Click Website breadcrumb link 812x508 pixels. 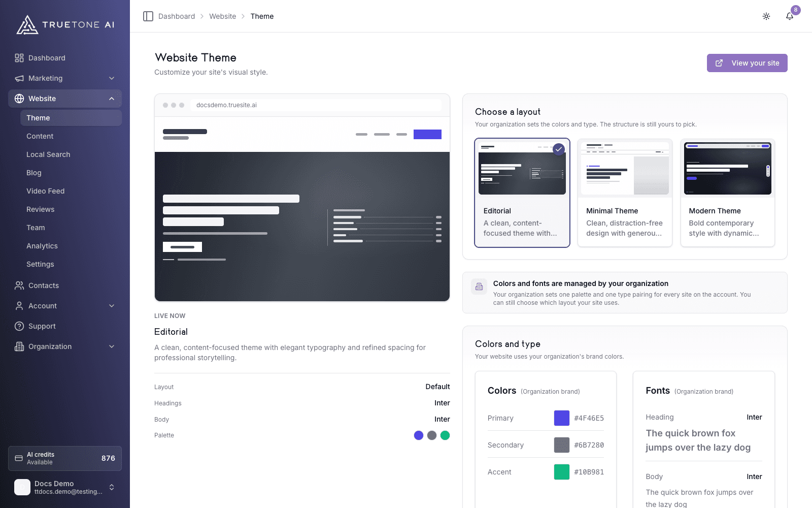click(x=223, y=16)
